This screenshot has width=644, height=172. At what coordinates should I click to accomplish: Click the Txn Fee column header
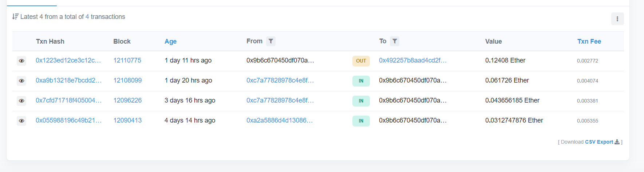point(589,41)
